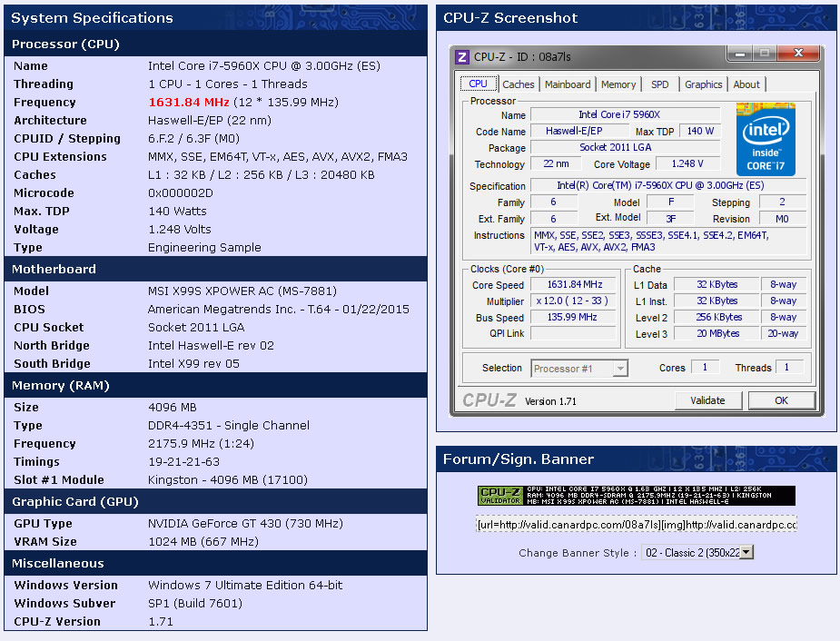This screenshot has width=840, height=641.
Task: Click the OK button in CPU-Z
Action: [x=781, y=400]
